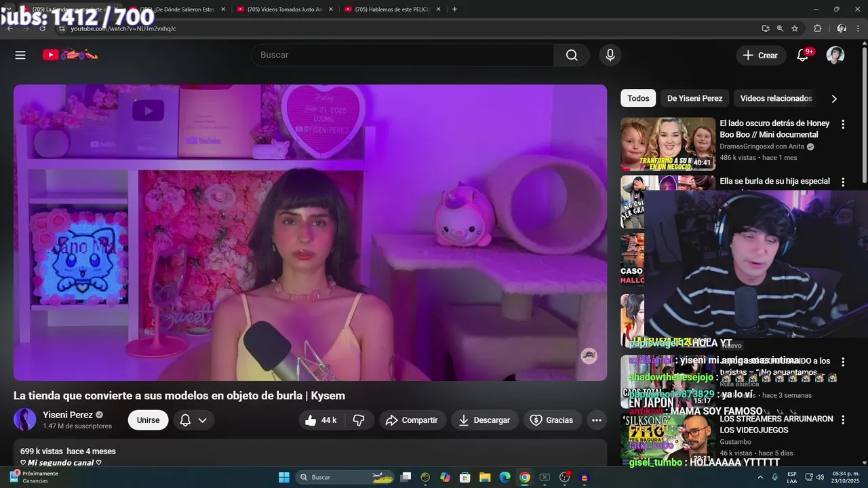Click the Compartir share button
This screenshot has height=488, width=868.
pos(412,420)
